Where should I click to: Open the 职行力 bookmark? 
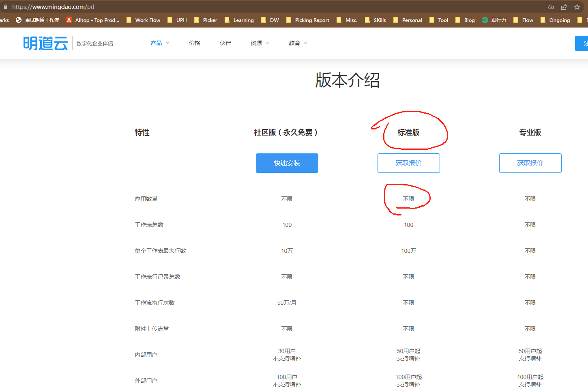pos(494,20)
